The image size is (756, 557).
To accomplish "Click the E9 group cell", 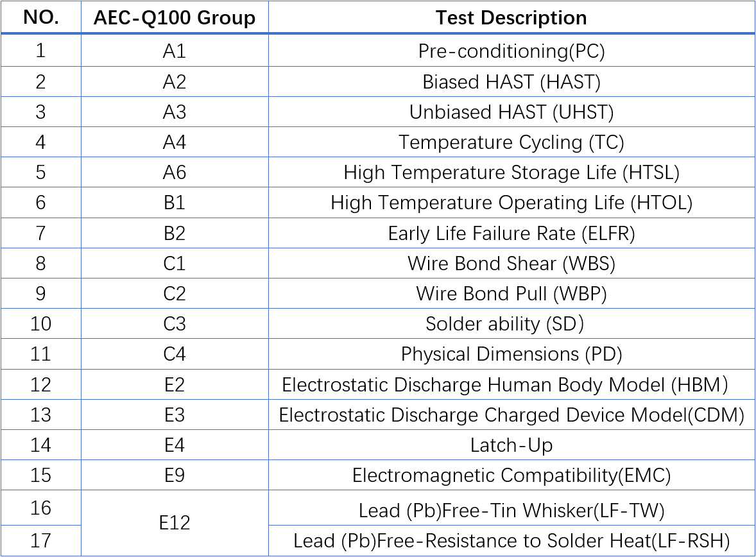I will click(175, 476).
